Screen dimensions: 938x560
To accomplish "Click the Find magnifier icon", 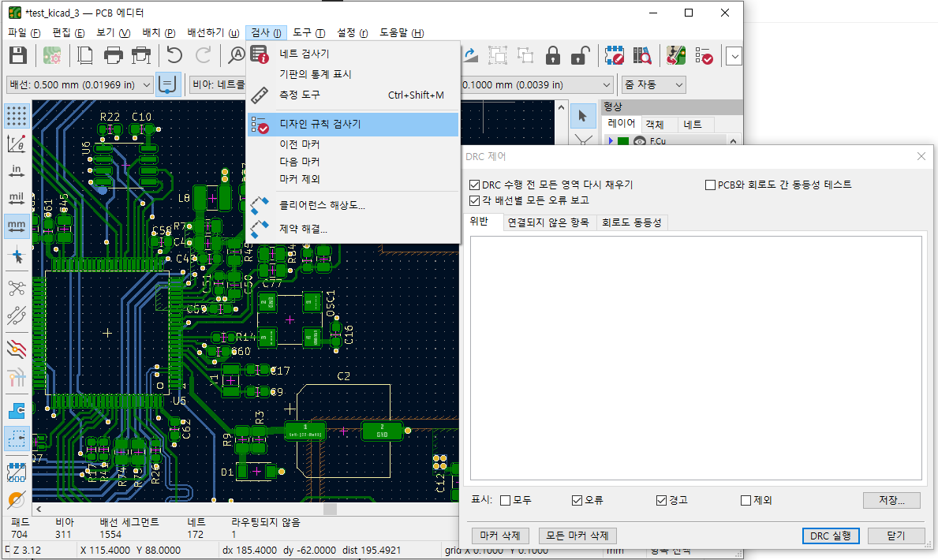I will [x=237, y=56].
